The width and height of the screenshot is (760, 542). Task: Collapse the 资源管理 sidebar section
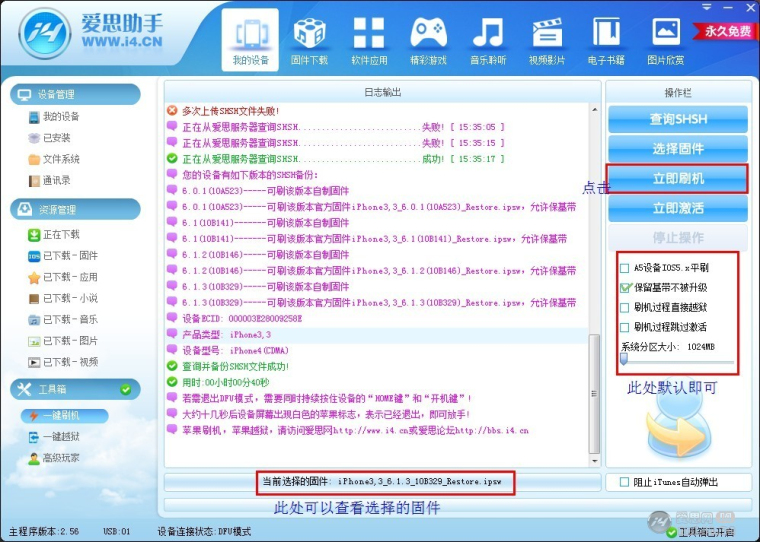[x=75, y=209]
